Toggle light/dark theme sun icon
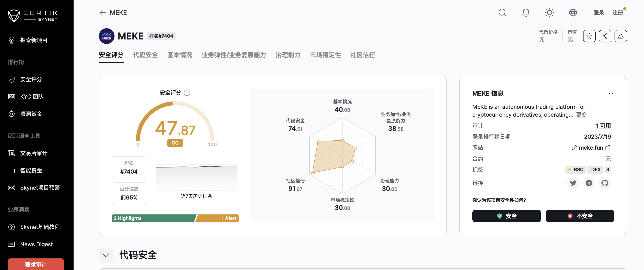This screenshot has width=644, height=270. [x=549, y=13]
